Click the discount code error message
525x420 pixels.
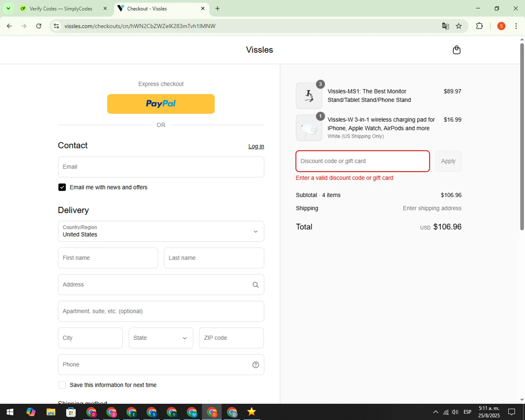tap(344, 178)
